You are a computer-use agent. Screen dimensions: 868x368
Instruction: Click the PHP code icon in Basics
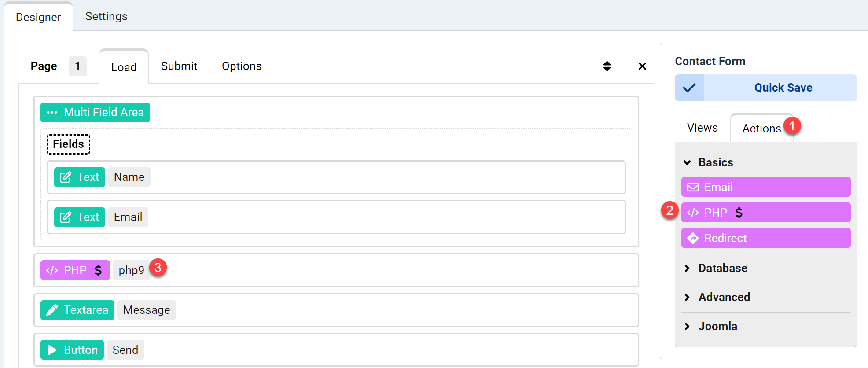(x=693, y=213)
